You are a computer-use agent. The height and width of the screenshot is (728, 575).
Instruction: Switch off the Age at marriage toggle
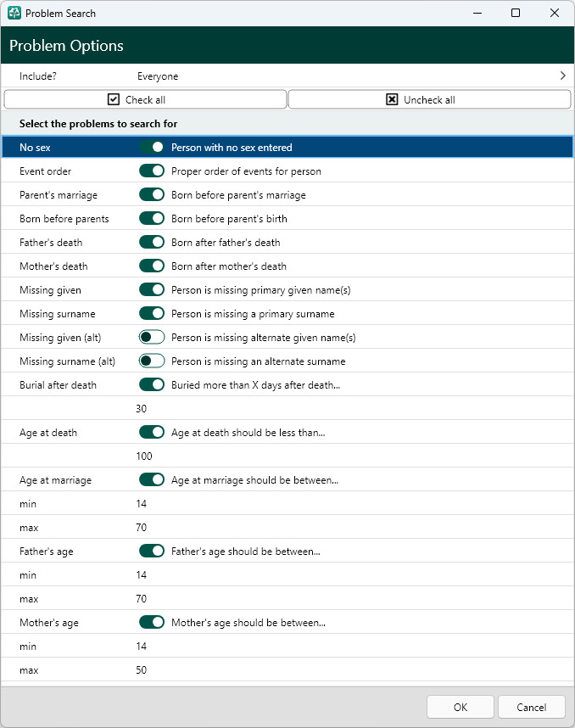click(152, 479)
